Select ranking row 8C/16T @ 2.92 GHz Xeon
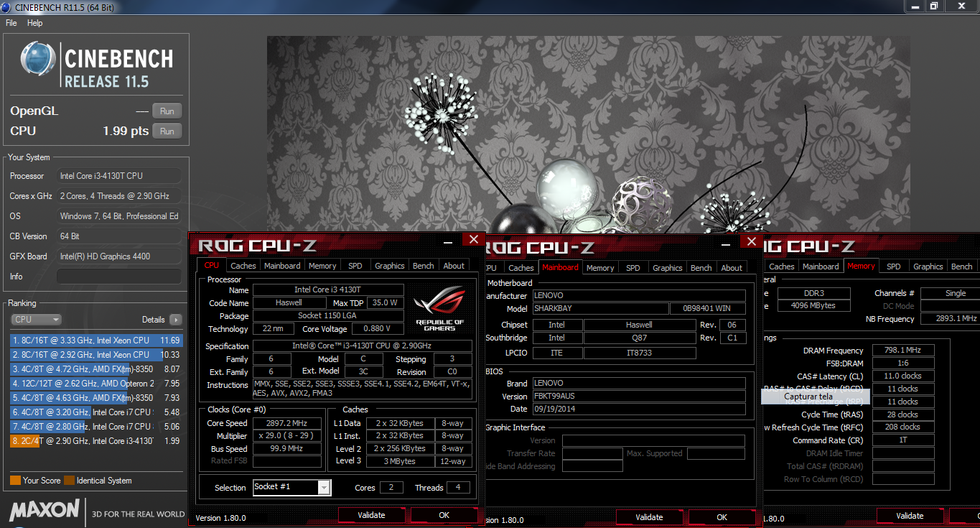The height and width of the screenshot is (528, 980). [x=96, y=355]
